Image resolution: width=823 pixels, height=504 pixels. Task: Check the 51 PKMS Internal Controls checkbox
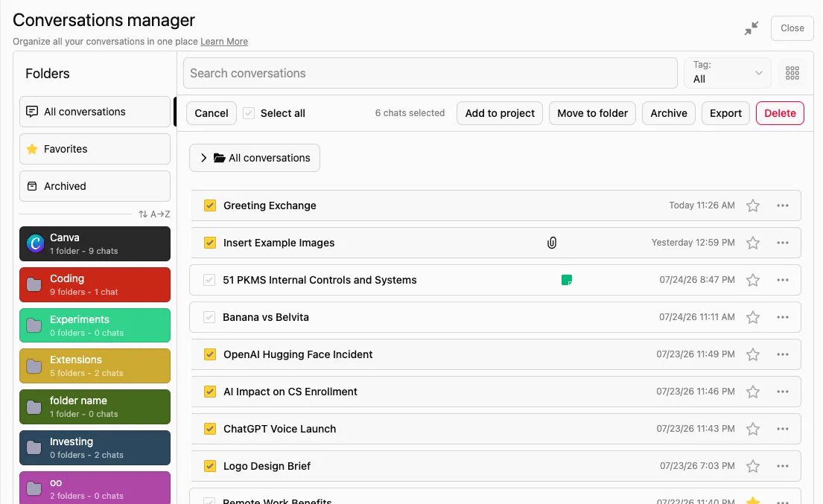pyautogui.click(x=209, y=280)
